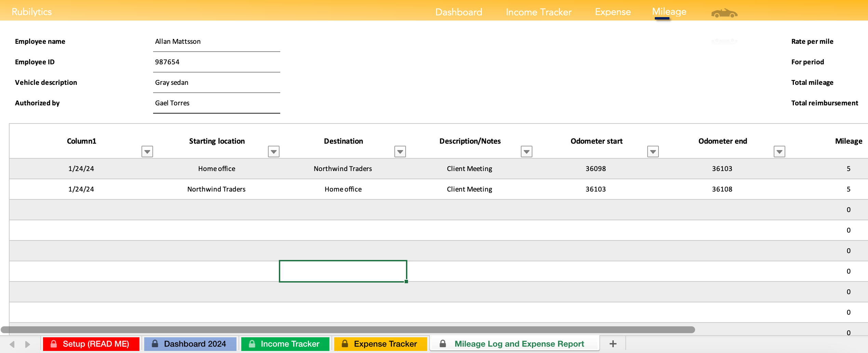Image resolution: width=868 pixels, height=353 pixels.
Task: Click the lock icon on Setup tab
Action: pos(54,344)
